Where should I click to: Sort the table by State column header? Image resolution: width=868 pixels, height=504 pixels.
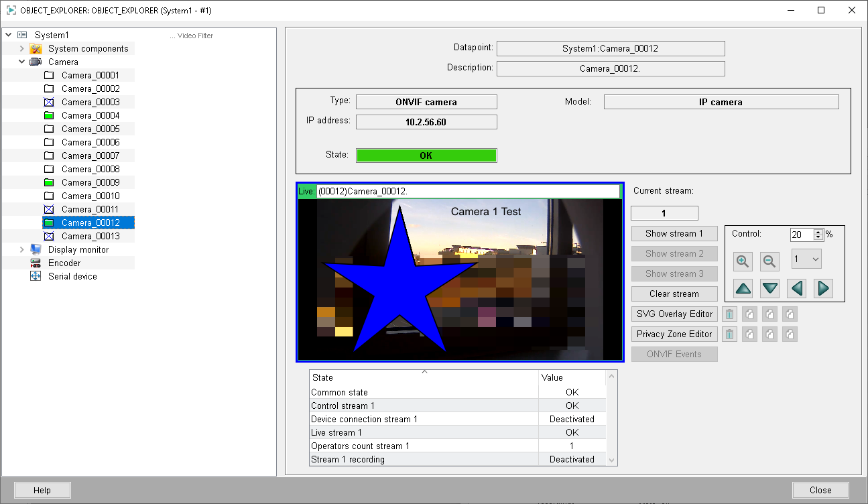click(x=424, y=377)
